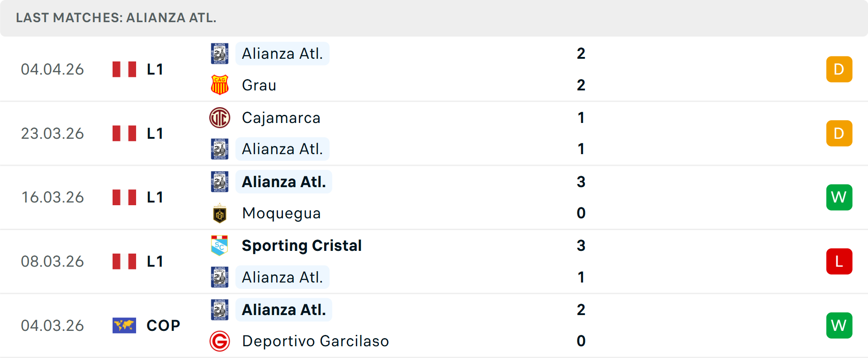Open the Moquegua club emblem
868x358 pixels.
[x=220, y=213]
